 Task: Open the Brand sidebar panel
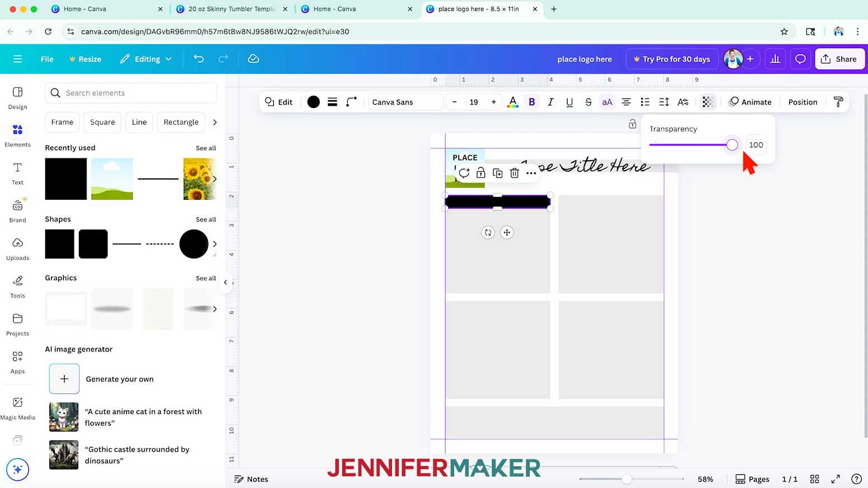17,211
